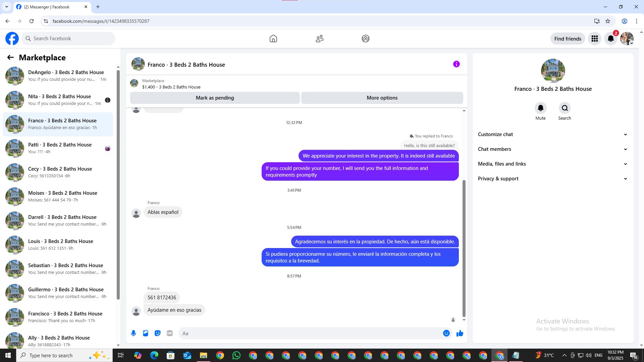This screenshot has width=644, height=362.
Task: Open the emoji picker
Action: click(446, 333)
